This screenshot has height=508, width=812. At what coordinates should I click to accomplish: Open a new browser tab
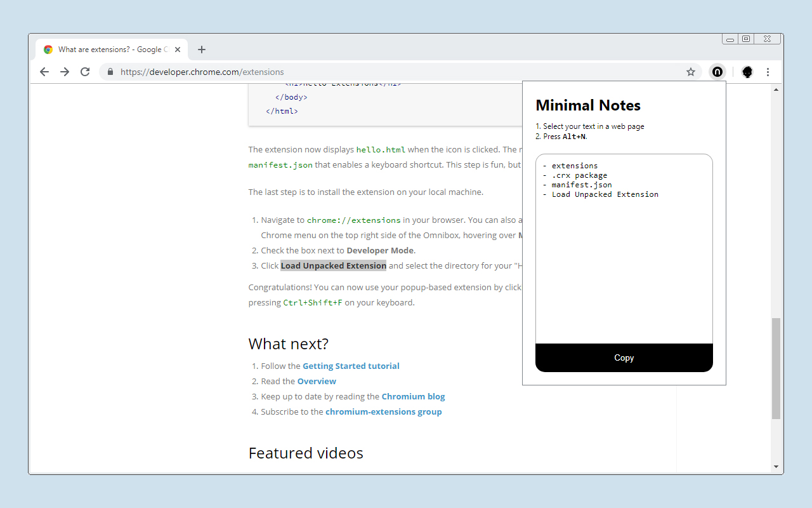202,49
